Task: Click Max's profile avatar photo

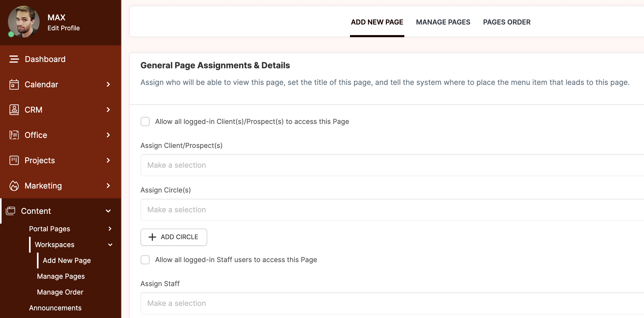Action: [x=24, y=22]
